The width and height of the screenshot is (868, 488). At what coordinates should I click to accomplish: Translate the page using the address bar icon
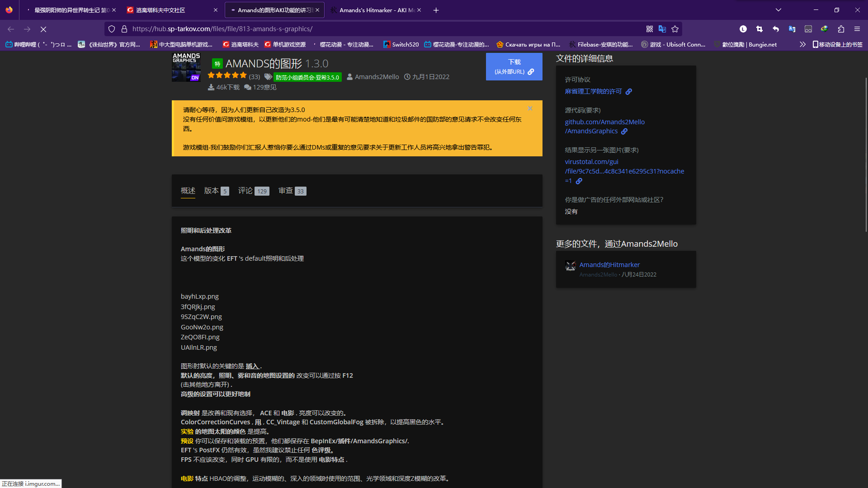(663, 28)
